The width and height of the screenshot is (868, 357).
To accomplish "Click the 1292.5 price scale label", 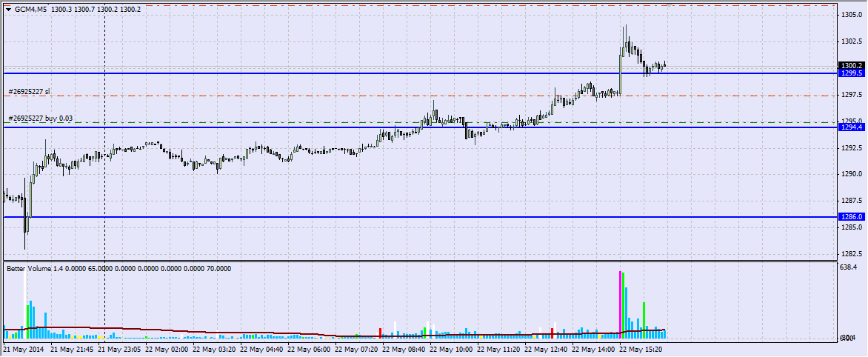I will [852, 148].
